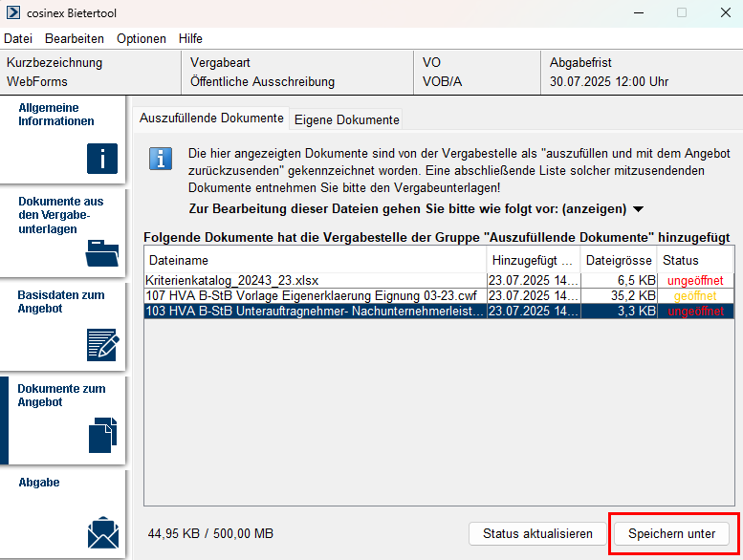This screenshot has width=743, height=560.
Task: Click the date cell of the 107 HVA row
Action: pos(534,296)
